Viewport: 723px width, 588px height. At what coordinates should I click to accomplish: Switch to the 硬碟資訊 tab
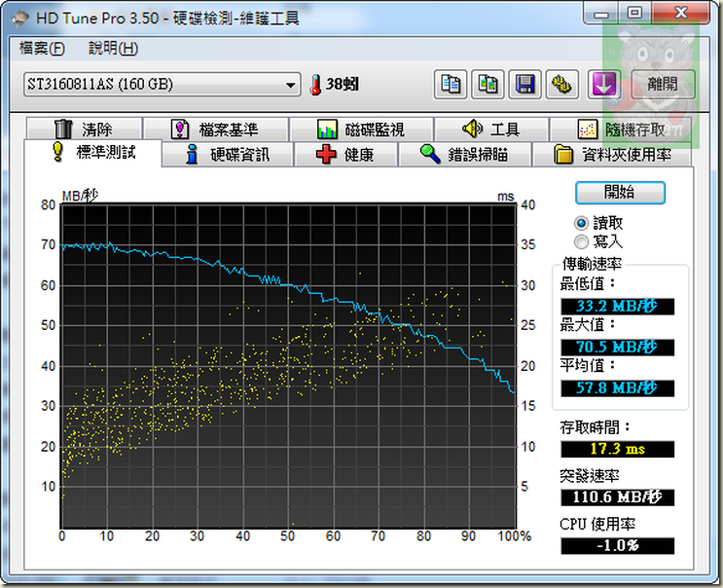(x=228, y=155)
